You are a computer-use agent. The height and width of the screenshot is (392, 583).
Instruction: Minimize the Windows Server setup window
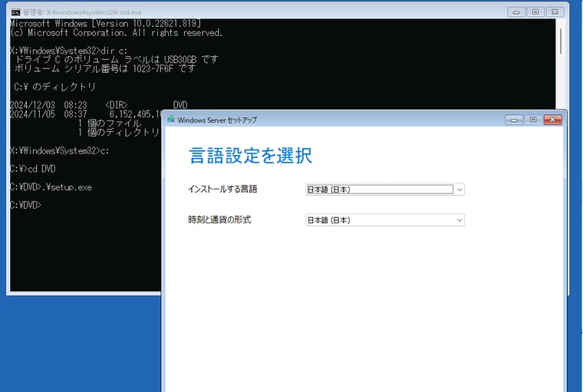[x=514, y=120]
